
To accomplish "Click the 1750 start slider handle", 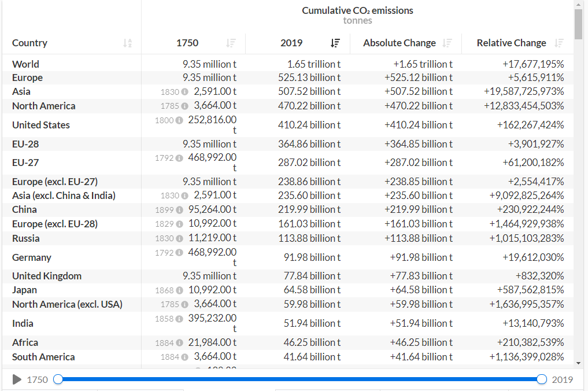I will pos(58,379).
